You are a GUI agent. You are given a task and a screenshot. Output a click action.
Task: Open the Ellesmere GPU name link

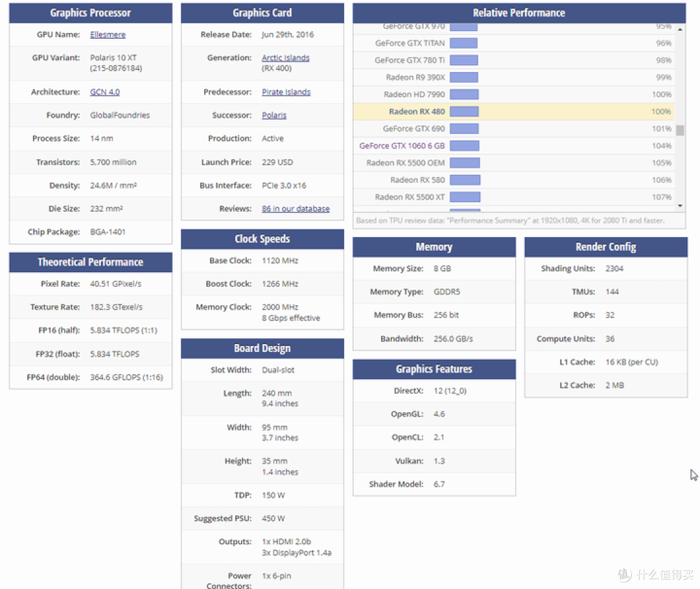point(108,34)
